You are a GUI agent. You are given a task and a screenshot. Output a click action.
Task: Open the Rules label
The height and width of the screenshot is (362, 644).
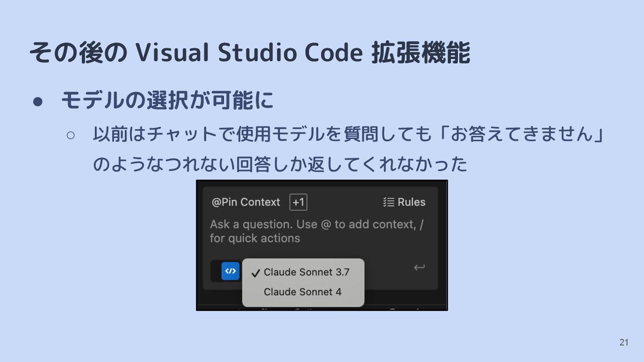(411, 202)
